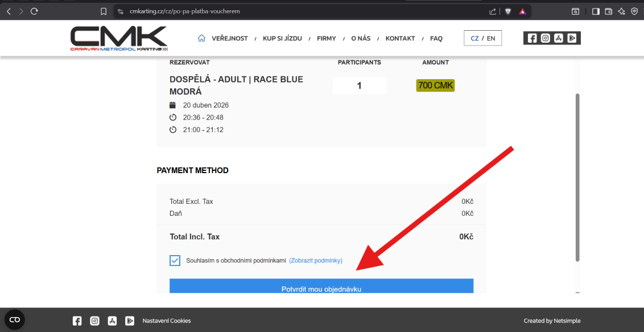This screenshot has width=644, height=332.
Task: Uncheck the Souhlasím s obchodními podmínkami checkbox
Action: [x=175, y=261]
